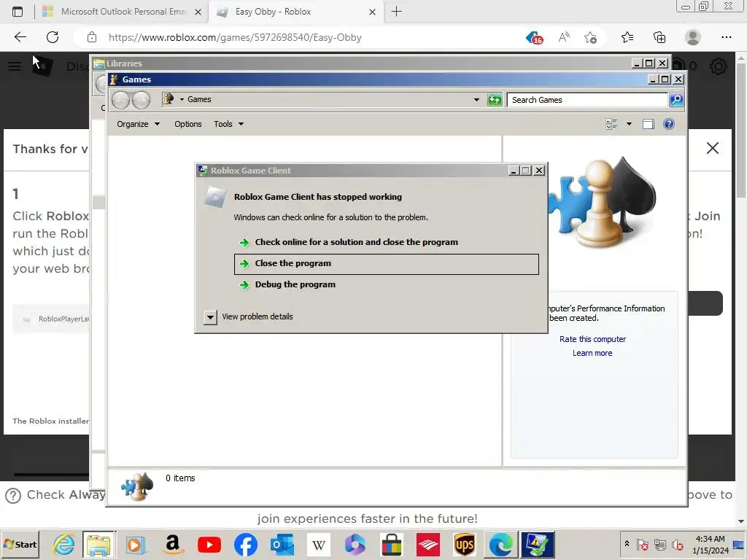747x560 pixels.
Task: Expand View problem details arrow
Action: [x=210, y=316]
